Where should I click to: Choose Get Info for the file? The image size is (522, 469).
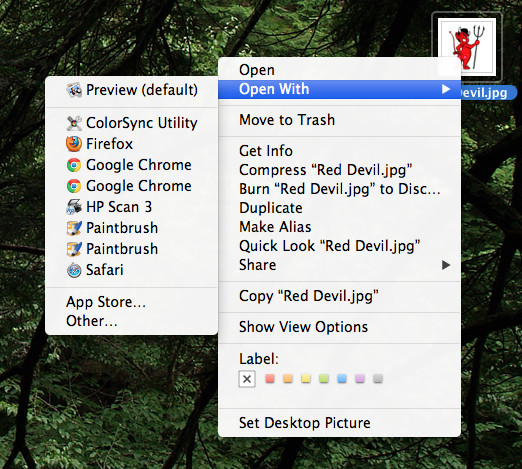point(339,151)
